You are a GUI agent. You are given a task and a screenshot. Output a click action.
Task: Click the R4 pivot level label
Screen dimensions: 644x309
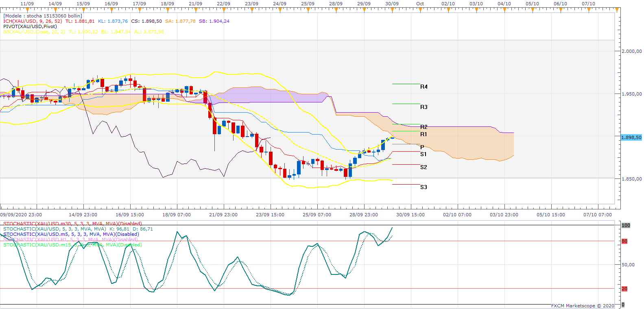[x=424, y=87]
